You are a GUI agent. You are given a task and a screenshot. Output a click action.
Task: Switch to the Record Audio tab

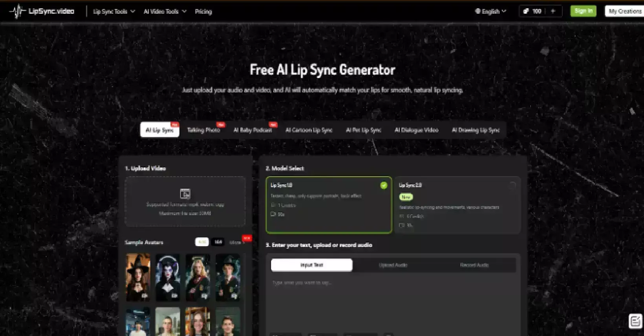click(474, 265)
